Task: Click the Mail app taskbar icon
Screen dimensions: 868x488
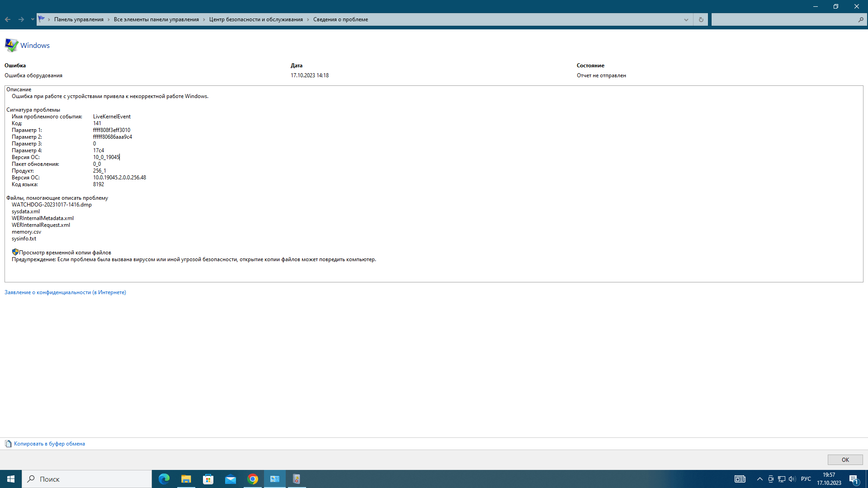Action: [230, 479]
